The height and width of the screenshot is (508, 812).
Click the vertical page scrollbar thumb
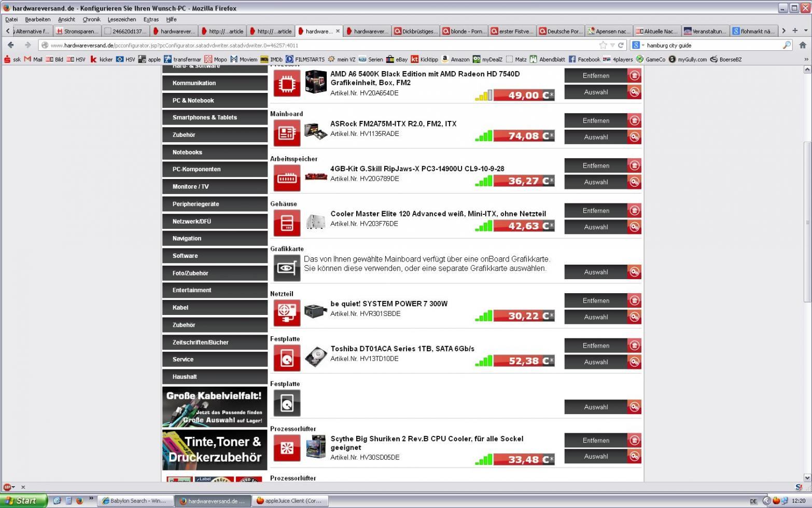coord(807,222)
